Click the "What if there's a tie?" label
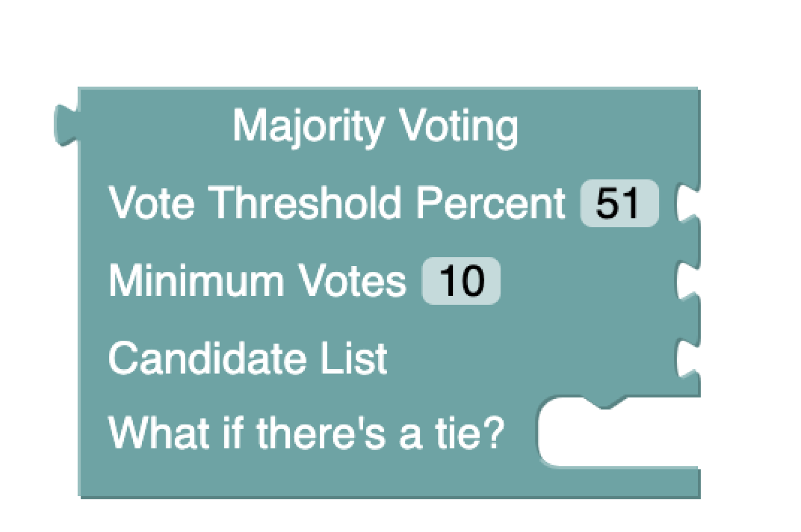Viewport: 801px width, 532px height. pyautogui.click(x=305, y=433)
